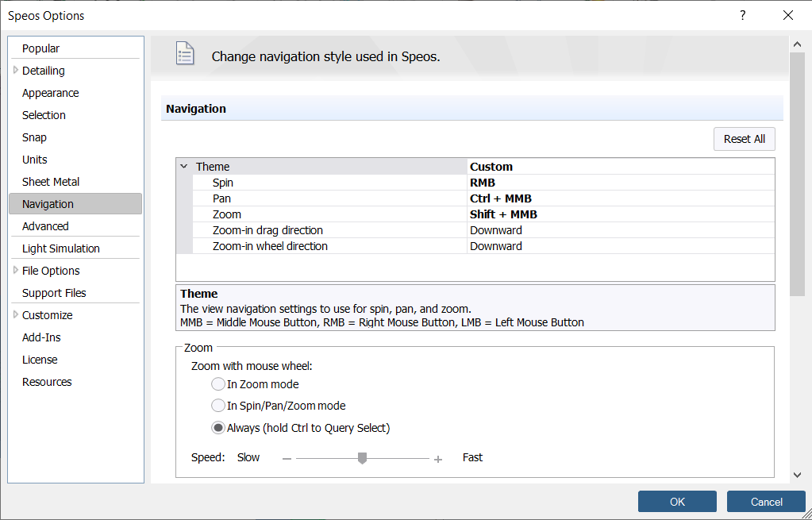Click the zoom speed slider handle
This screenshot has height=520, width=812.
tap(363, 458)
